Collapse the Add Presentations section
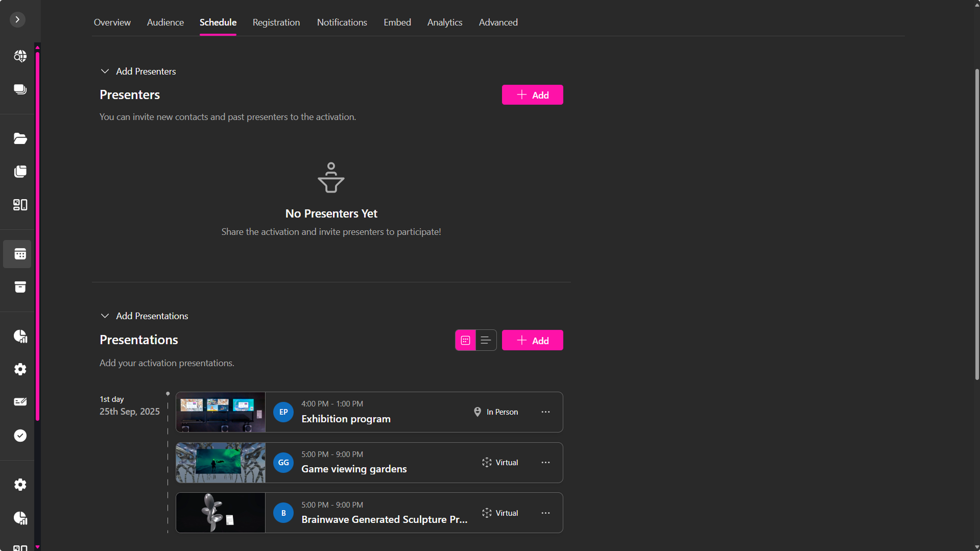This screenshot has height=551, width=980. (x=105, y=316)
